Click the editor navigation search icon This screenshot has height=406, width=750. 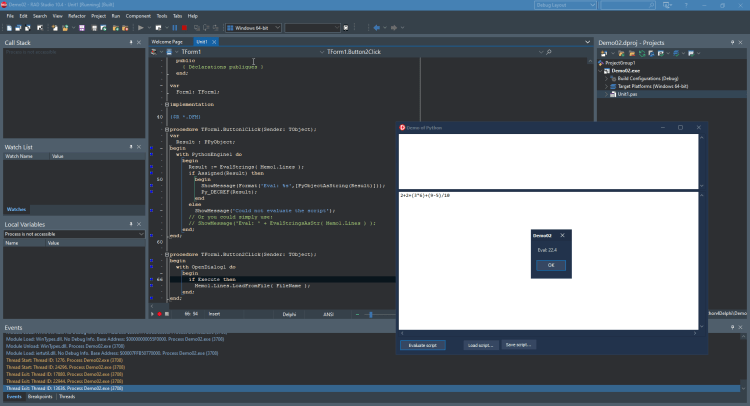point(549,52)
